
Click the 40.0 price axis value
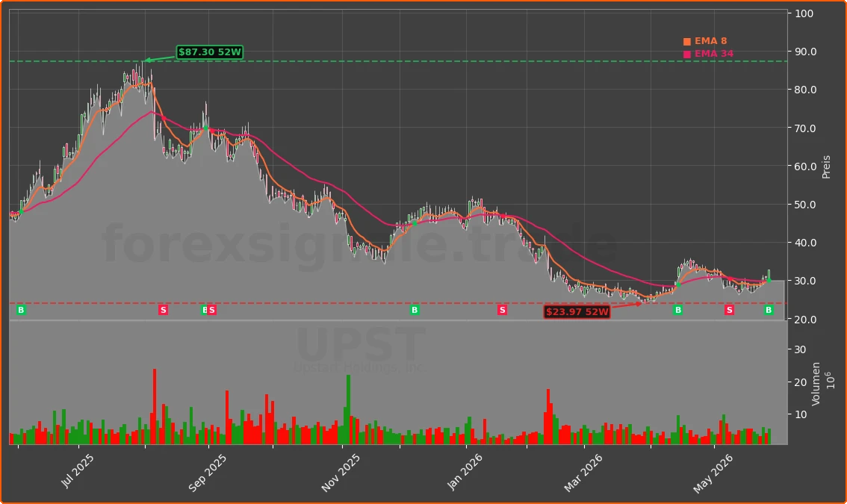tap(805, 243)
